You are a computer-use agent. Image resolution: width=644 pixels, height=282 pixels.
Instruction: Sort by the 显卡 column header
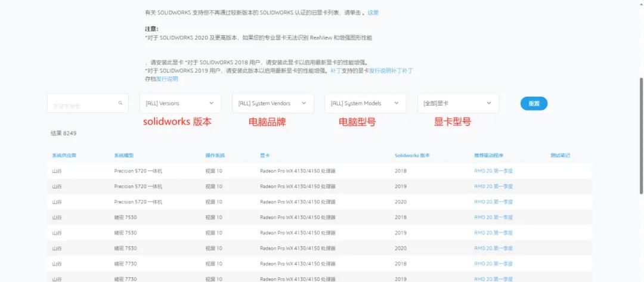pyautogui.click(x=265, y=156)
